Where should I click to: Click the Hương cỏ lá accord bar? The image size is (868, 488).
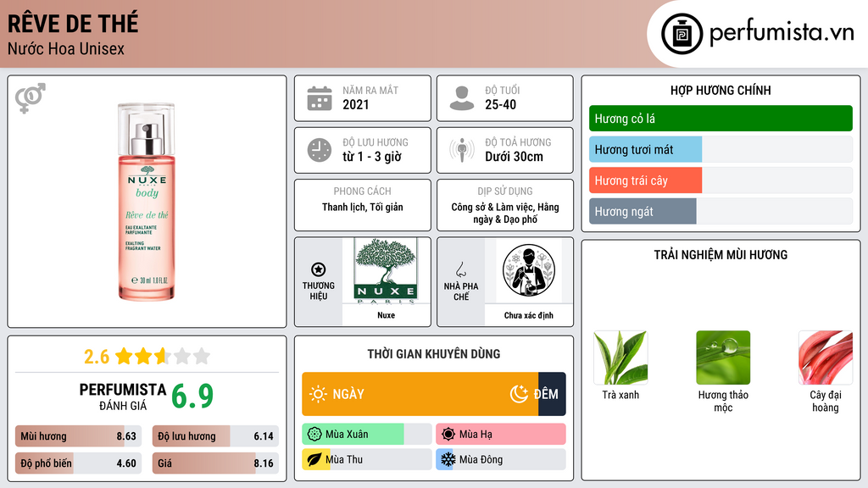(x=721, y=119)
